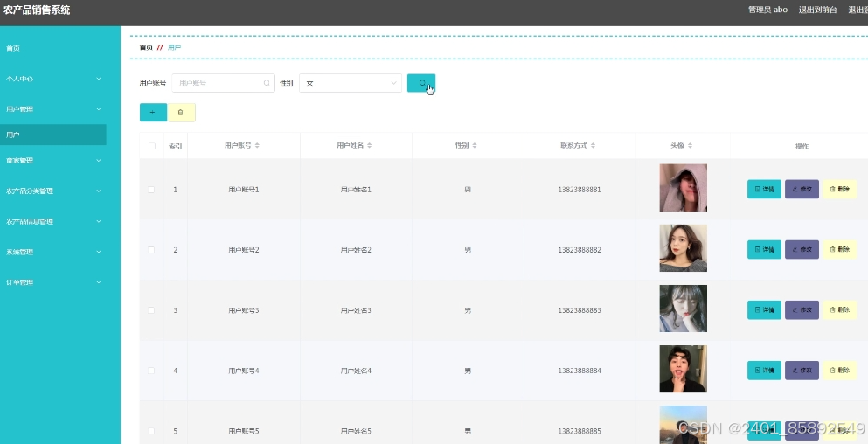Expand 农产品分类管理 sidebar chevron
This screenshot has height=444, width=868.
99,191
